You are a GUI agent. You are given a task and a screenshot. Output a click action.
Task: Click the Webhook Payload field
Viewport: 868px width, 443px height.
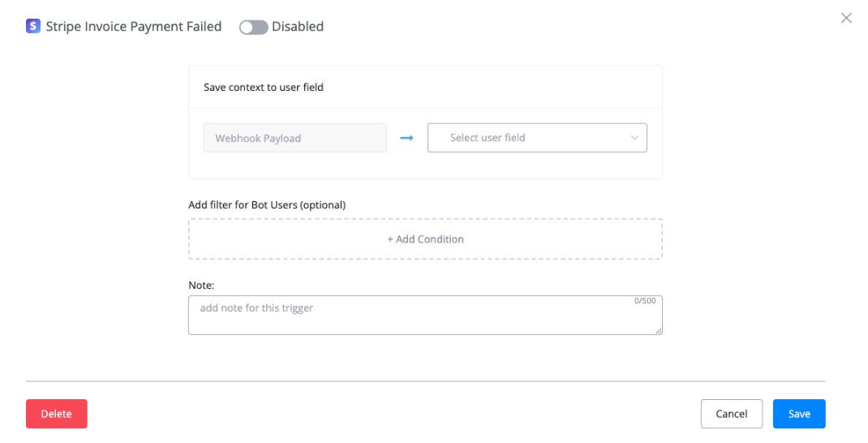pyautogui.click(x=294, y=138)
